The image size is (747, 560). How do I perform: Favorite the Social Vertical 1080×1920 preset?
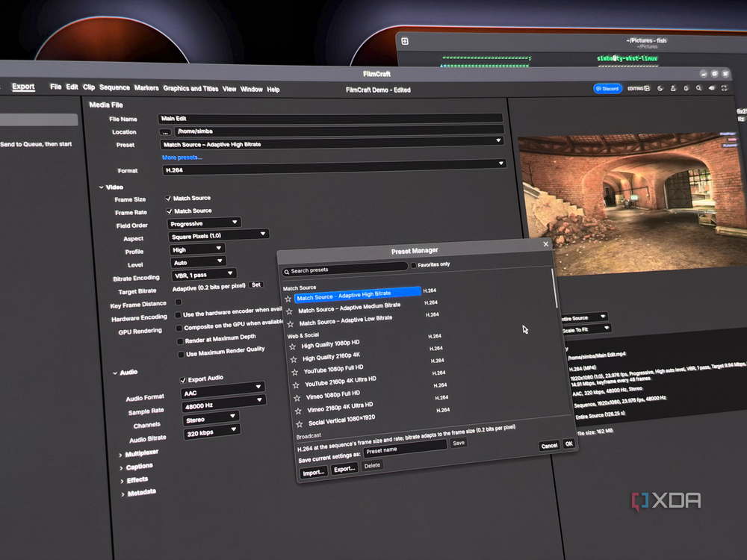[300, 424]
